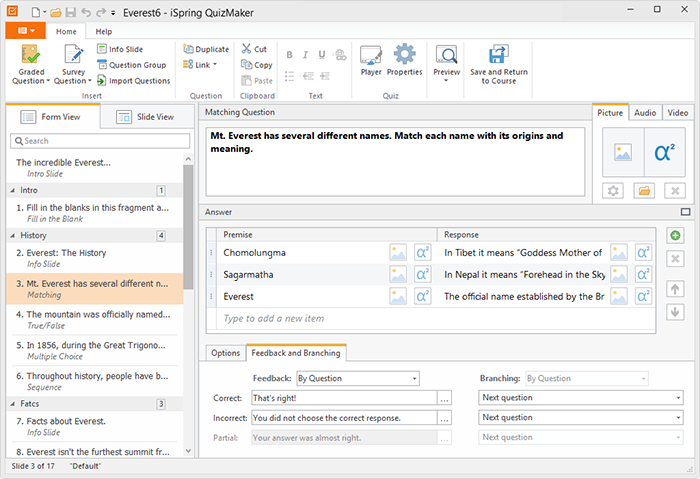Edit correct feedback with ellipsis button
The image size is (700, 479).
[445, 398]
